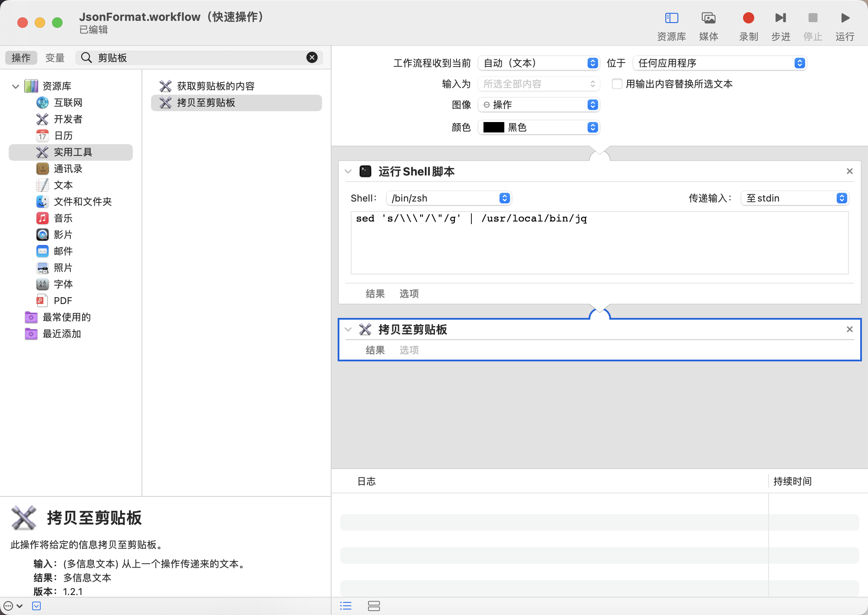This screenshot has height=615, width=868.
Task: Show Results (结果) of 拷贝至剪贴板 action
Action: tap(375, 350)
